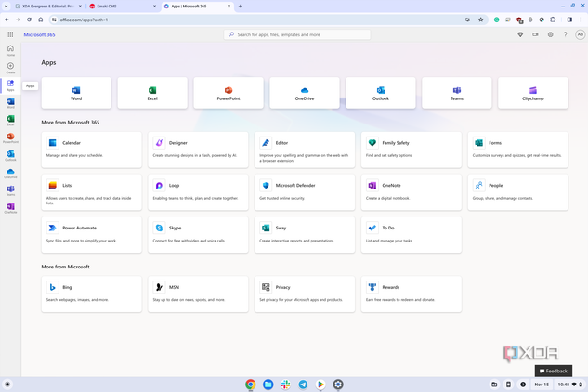Open the Rewards card
Viewport: 588px width, 392px height.
click(x=412, y=294)
